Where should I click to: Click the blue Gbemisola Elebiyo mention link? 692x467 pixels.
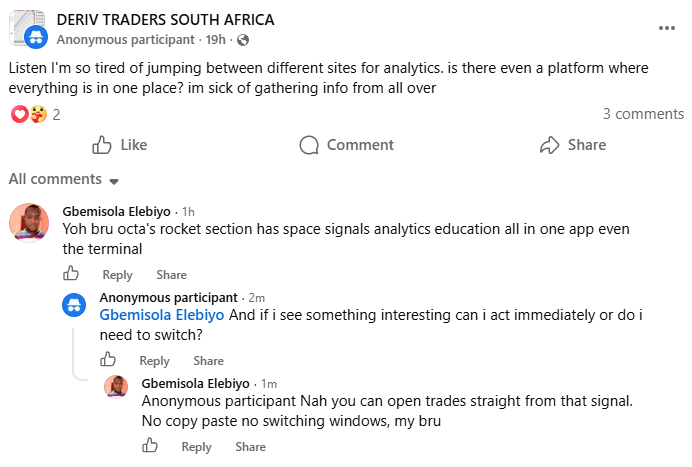pyautogui.click(x=162, y=315)
